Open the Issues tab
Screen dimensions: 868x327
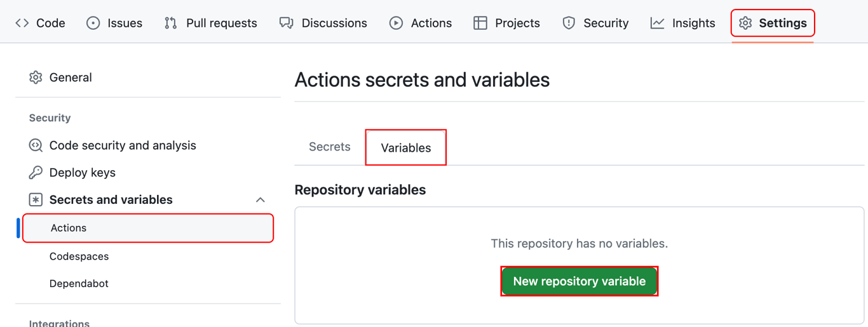click(x=115, y=23)
